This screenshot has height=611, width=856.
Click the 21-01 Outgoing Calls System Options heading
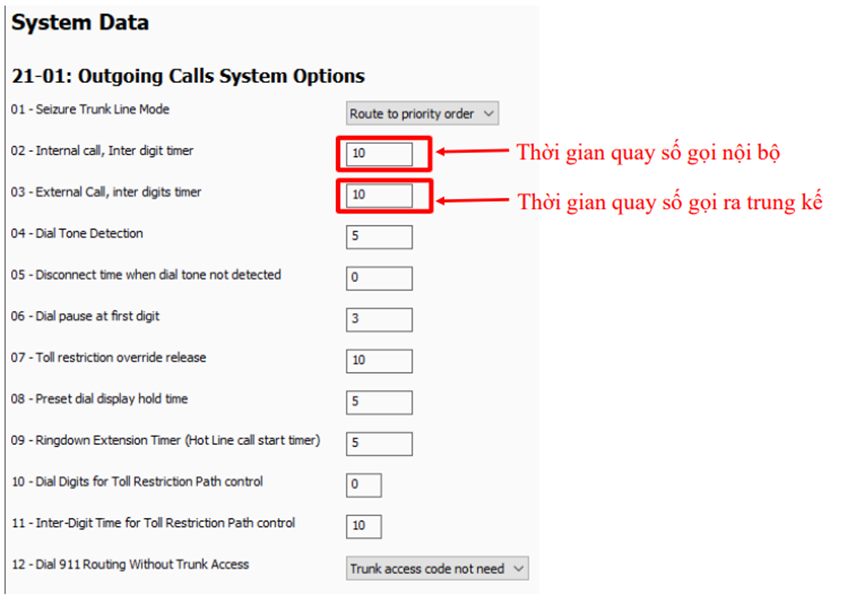pos(188,76)
